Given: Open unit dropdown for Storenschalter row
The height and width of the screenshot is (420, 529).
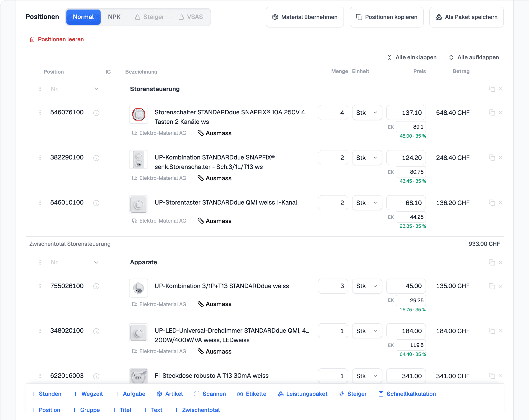Looking at the screenshot, I should [x=367, y=113].
